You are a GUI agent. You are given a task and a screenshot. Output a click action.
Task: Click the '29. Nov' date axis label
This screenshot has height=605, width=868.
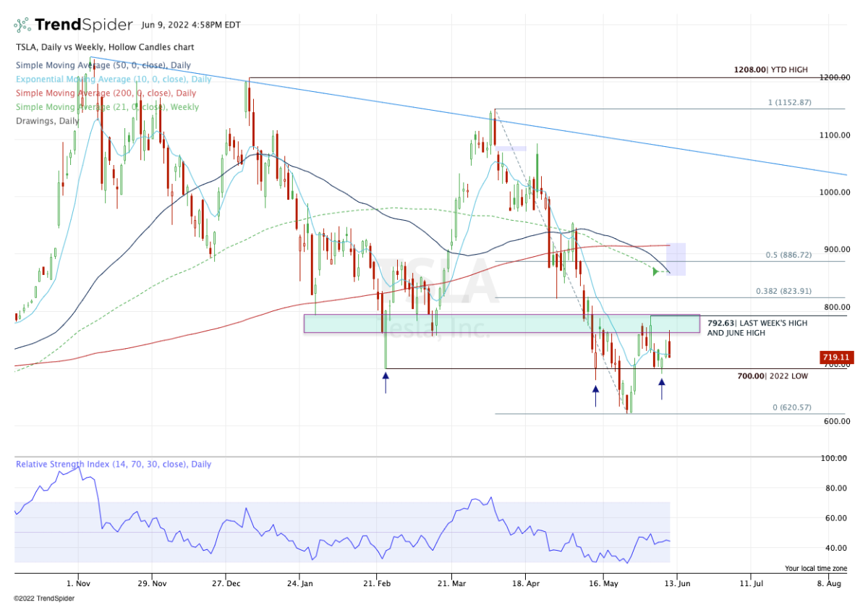(x=150, y=583)
